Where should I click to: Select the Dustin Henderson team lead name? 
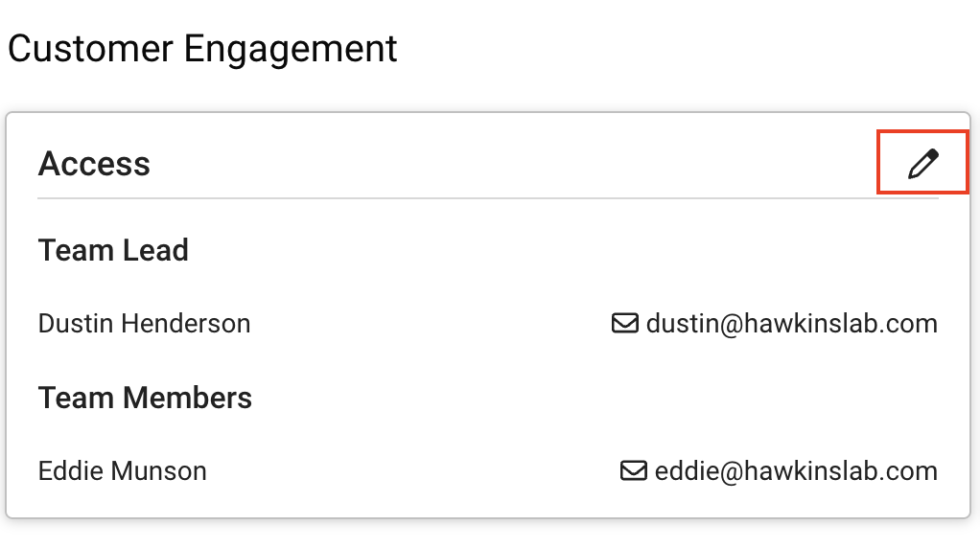pos(145,323)
